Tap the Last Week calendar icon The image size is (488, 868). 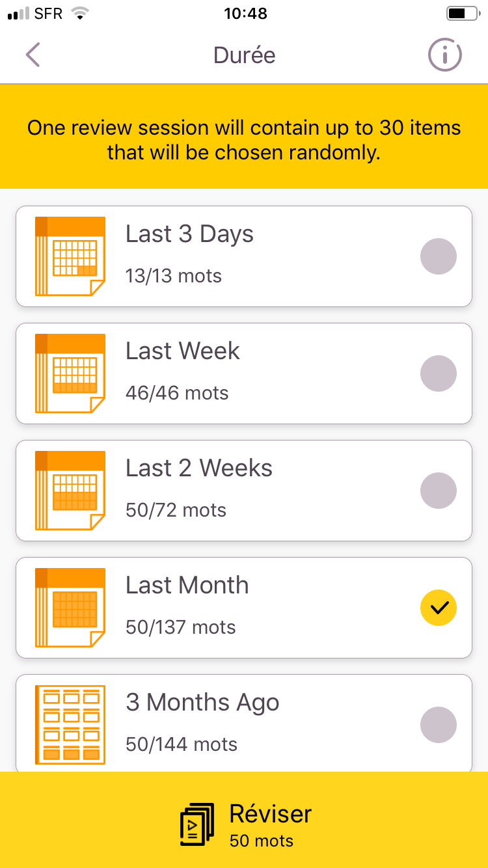pos(70,373)
